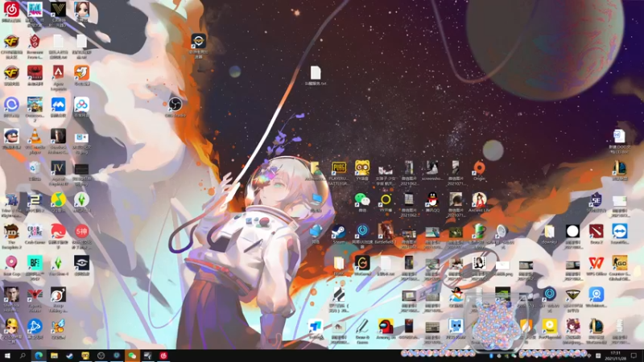644x362 pixels.
Task: Launch Sherlock Holmes game shortcut
Action: click(11, 295)
